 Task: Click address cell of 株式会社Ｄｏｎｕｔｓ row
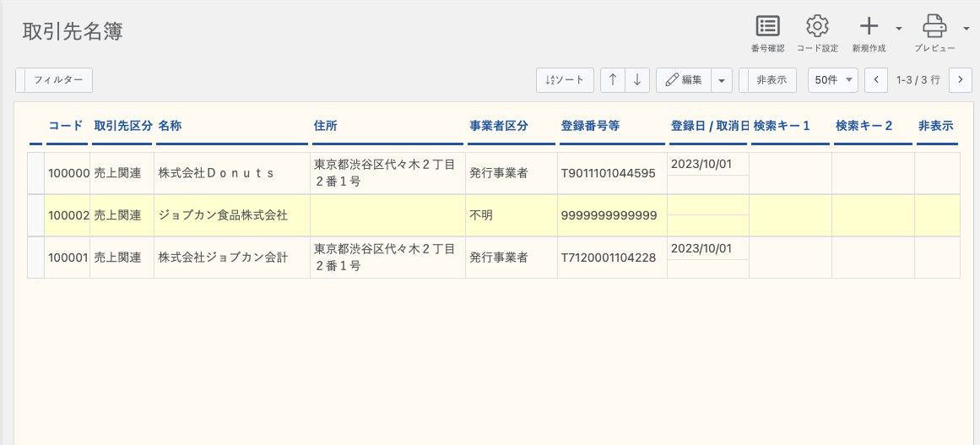[387, 173]
